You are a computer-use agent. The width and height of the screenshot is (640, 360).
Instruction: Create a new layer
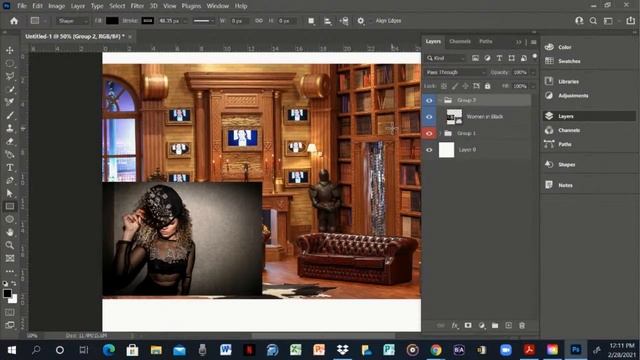tap(508, 325)
